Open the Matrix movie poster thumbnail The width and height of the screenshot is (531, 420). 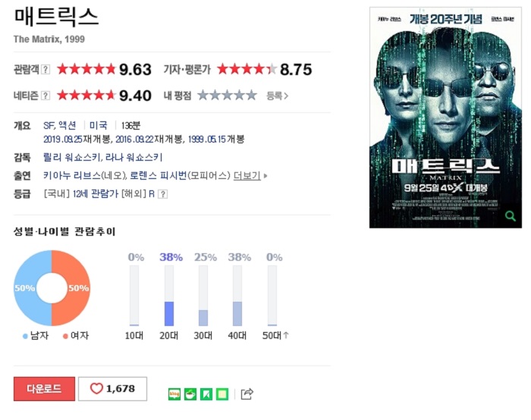pyautogui.click(x=445, y=118)
